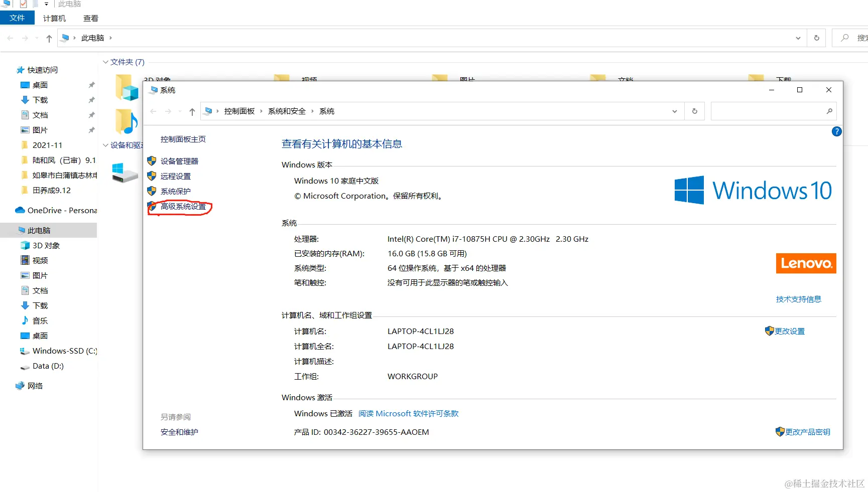
Task: Open the 查看 ribbon tab in File Explorer
Action: pos(91,19)
